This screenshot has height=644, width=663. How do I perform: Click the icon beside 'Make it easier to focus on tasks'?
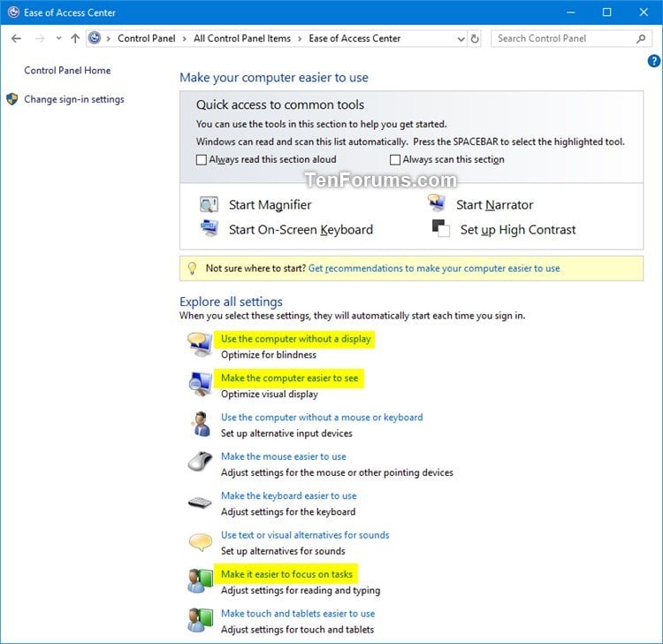tap(200, 581)
